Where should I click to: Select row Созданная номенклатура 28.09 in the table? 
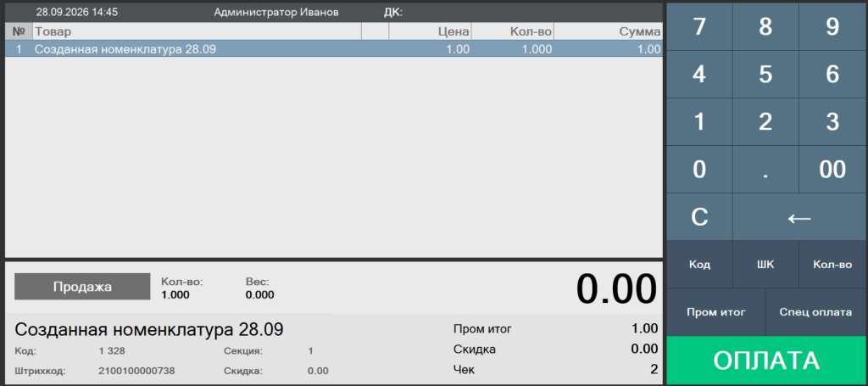coord(334,48)
